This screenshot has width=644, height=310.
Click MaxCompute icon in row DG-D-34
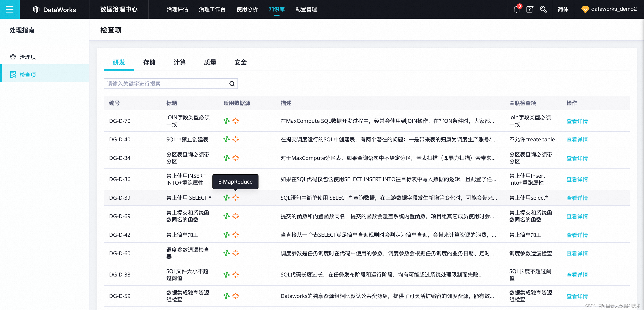click(226, 158)
